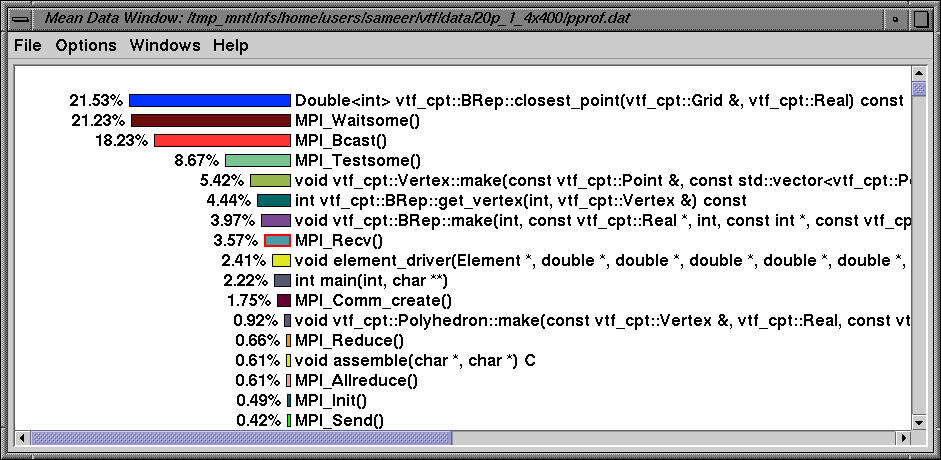The width and height of the screenshot is (941, 460).
Task: Click the red MPI_Bcast bar
Action: [x=222, y=140]
